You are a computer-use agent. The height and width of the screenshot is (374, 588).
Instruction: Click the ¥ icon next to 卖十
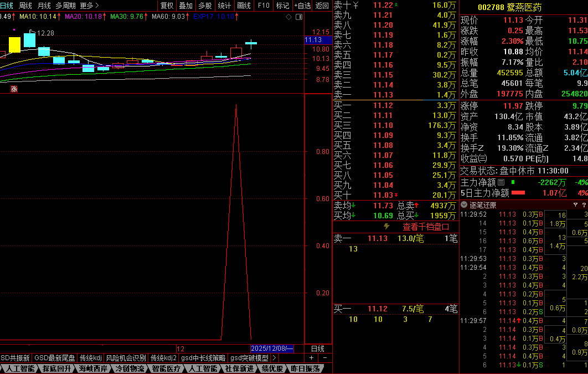[x=355, y=6]
